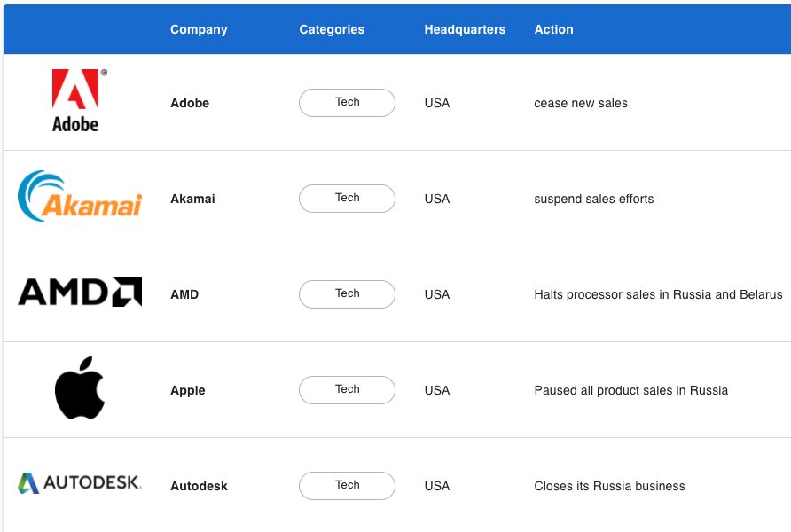Sort by the Action column header
This screenshot has width=791, height=532.
553,30
